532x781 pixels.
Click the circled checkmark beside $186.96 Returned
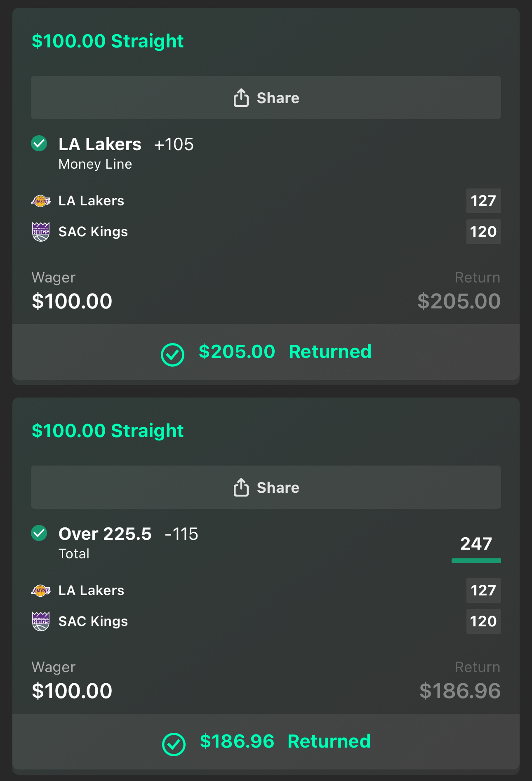click(174, 744)
